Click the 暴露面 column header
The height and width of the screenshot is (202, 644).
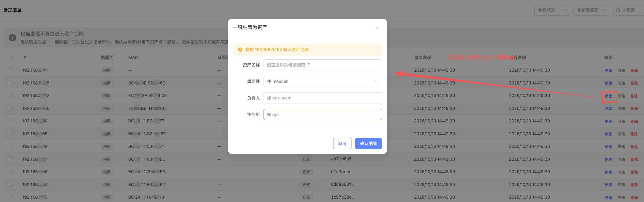pyautogui.click(x=107, y=58)
